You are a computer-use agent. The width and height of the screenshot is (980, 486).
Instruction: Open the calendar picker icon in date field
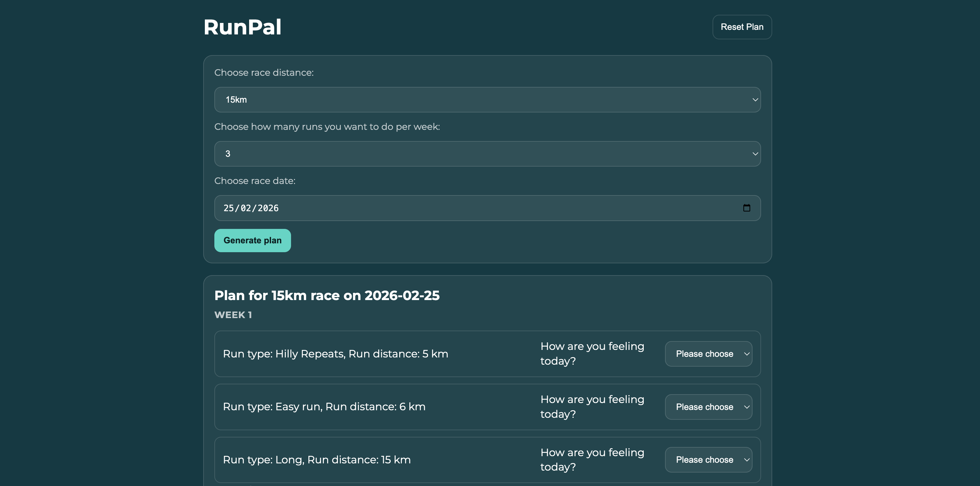(746, 208)
